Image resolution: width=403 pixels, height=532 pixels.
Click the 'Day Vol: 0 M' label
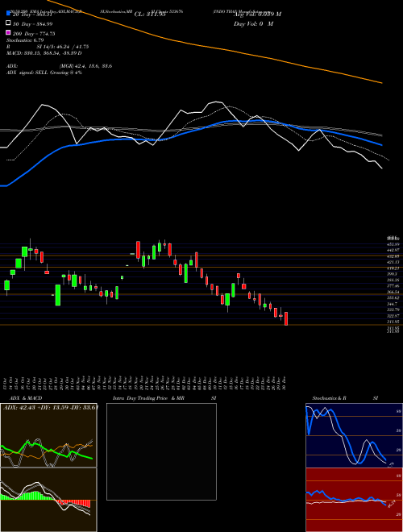point(253,23)
